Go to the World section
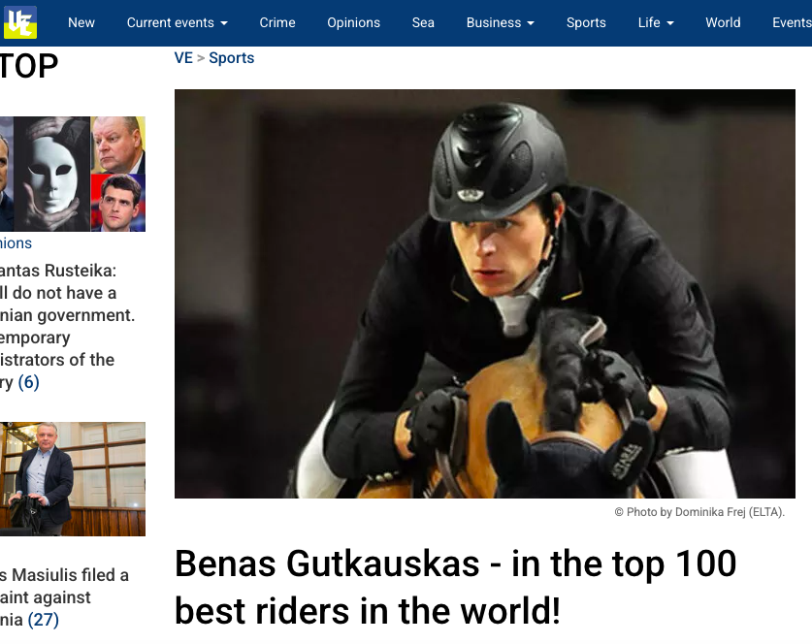Viewport: 812px width, 644px height. tap(723, 22)
